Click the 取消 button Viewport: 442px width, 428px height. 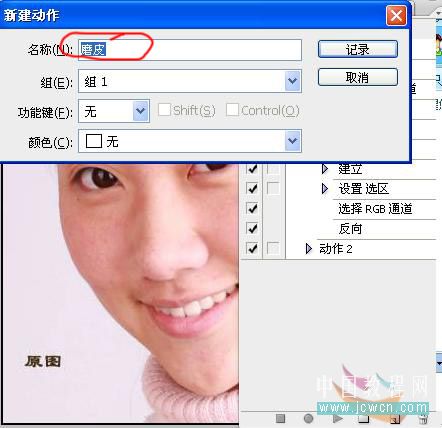click(358, 77)
